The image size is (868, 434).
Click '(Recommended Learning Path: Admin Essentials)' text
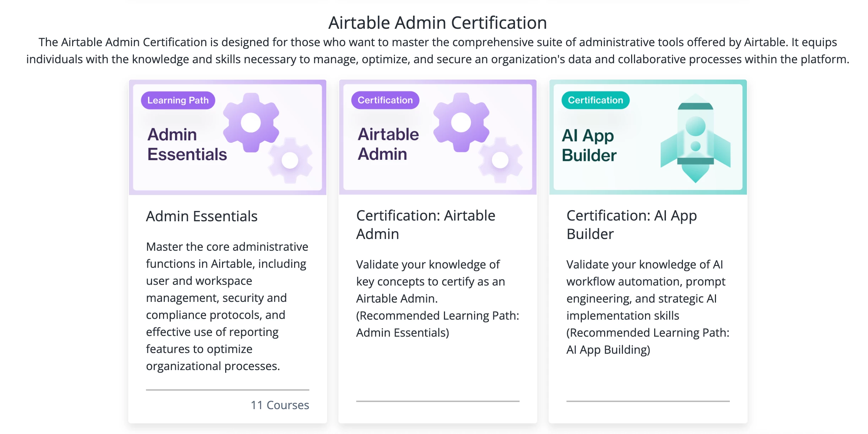438,324
